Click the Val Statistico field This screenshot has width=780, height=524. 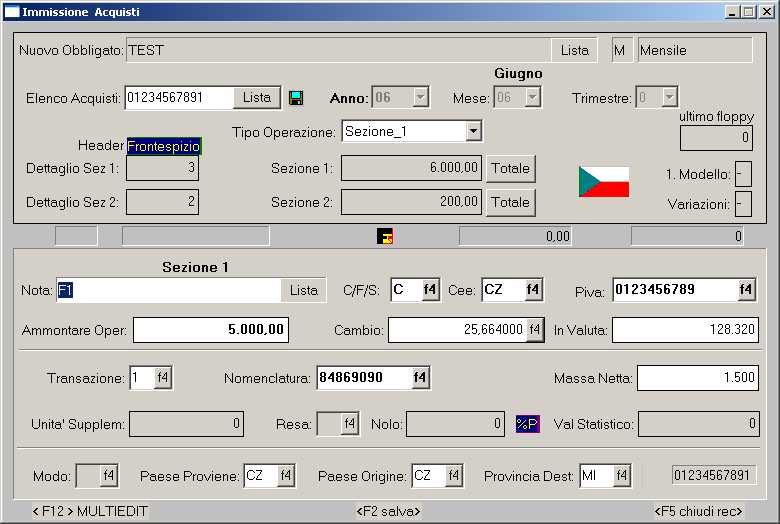point(698,424)
